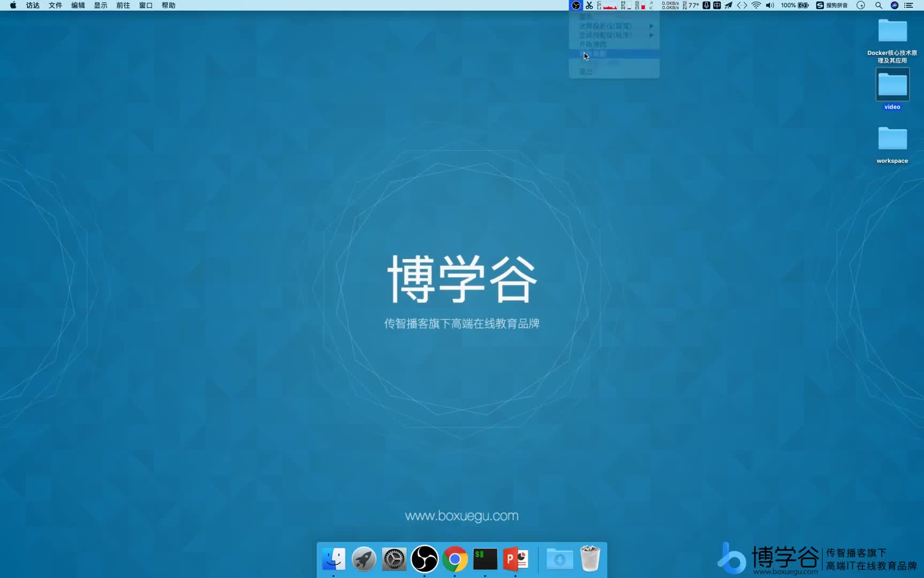Click the 100% battery indicator
The height and width of the screenshot is (578, 924).
(x=795, y=5)
